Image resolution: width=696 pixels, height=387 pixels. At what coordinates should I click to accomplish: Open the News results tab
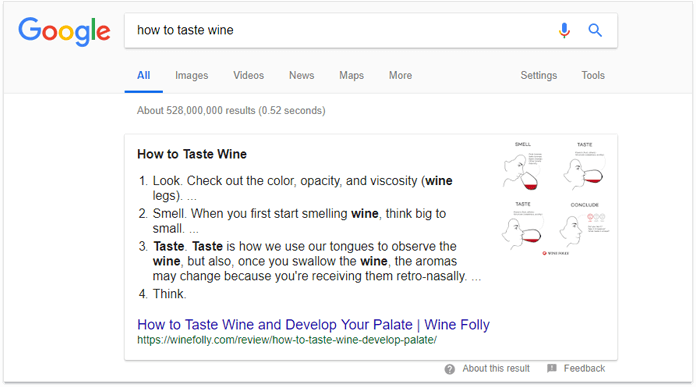coord(301,75)
